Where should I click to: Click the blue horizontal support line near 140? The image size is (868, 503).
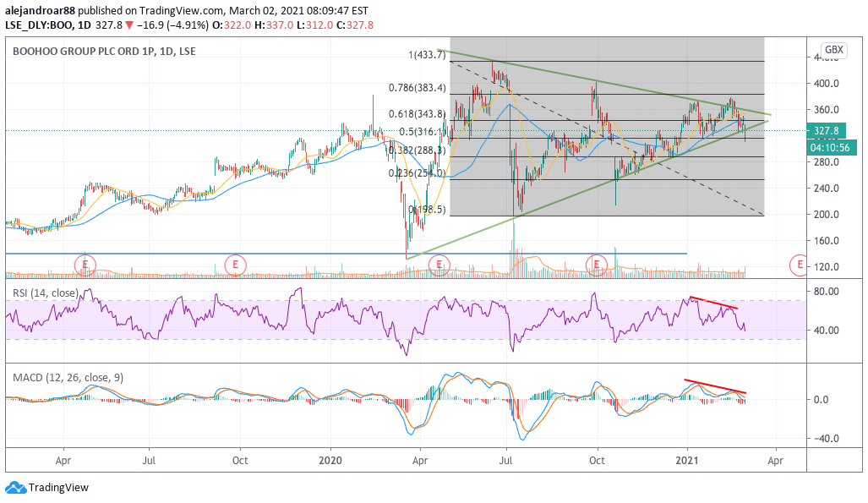coord(346,254)
